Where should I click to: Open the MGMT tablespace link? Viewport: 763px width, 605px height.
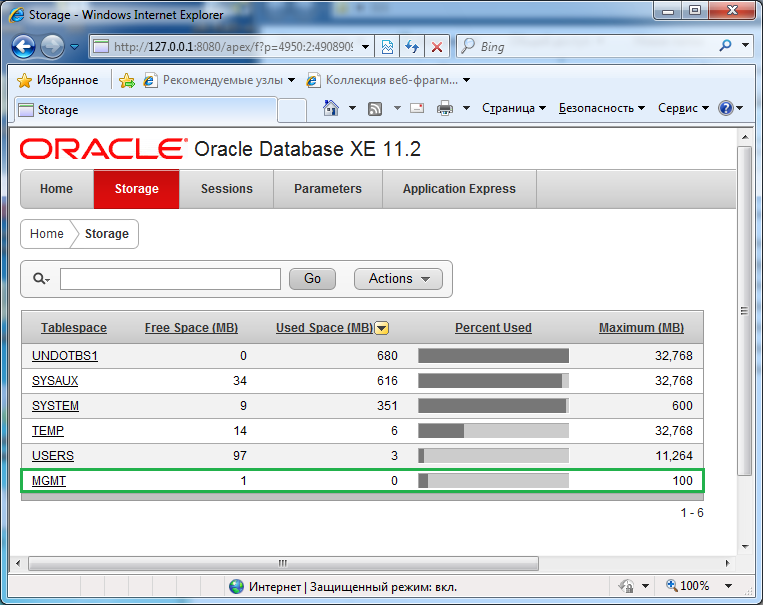tap(49, 481)
